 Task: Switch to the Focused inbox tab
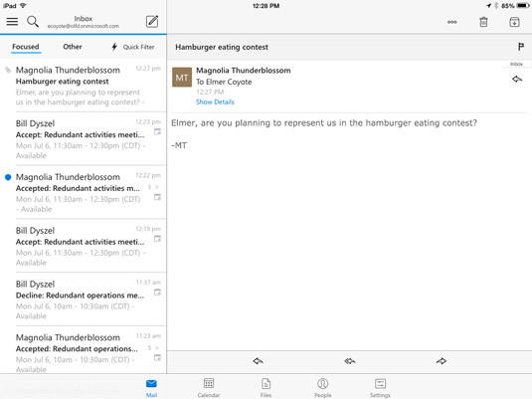(x=26, y=47)
